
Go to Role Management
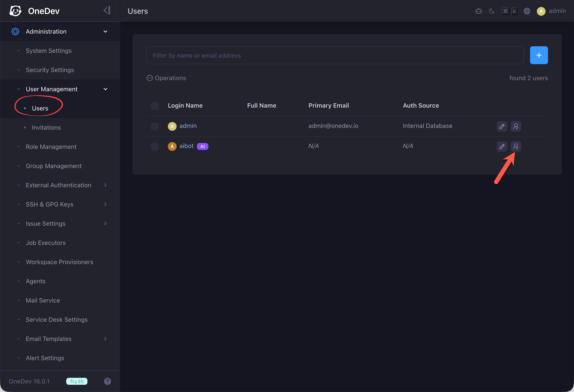51,147
